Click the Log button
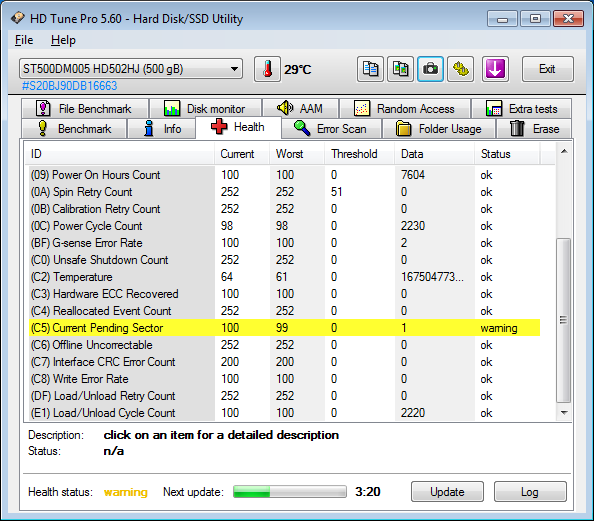Screen dimensions: 594x521 click(x=530, y=492)
